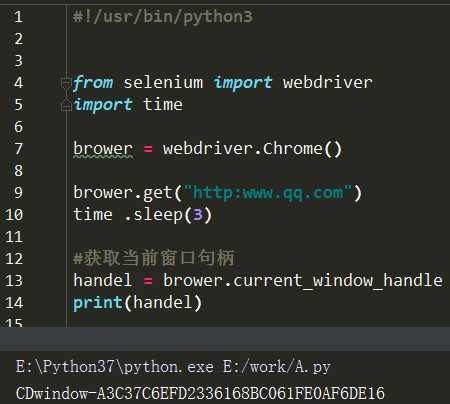Click the shebang comment on line 1
Viewport: 450px width, 404px height.
pos(163,17)
